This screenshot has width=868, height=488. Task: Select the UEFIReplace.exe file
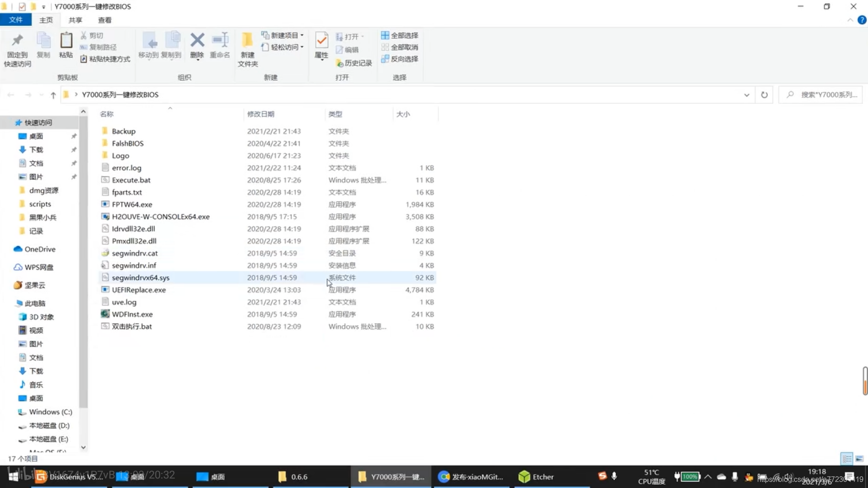(139, 290)
